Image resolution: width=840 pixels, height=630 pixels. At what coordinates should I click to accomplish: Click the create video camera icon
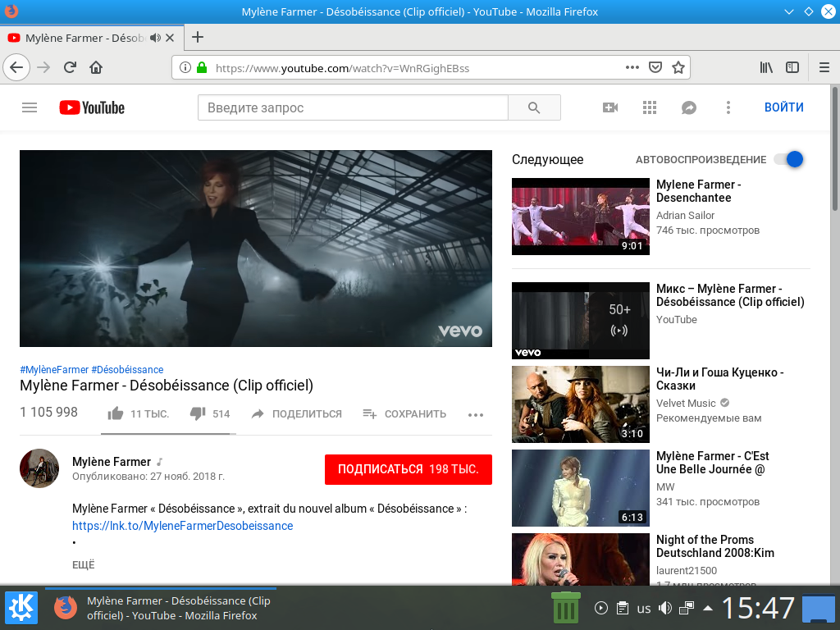pyautogui.click(x=610, y=107)
